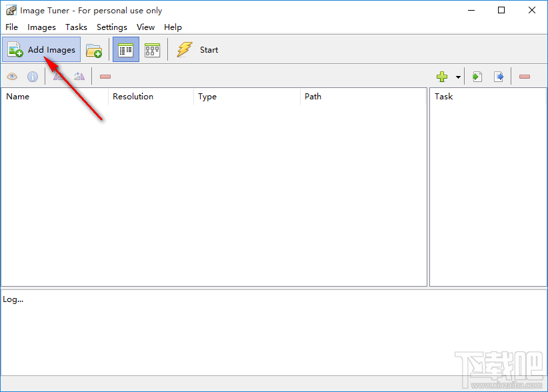Close the Image Tuner window
Viewport: 548px width, 392px height.
point(531,10)
